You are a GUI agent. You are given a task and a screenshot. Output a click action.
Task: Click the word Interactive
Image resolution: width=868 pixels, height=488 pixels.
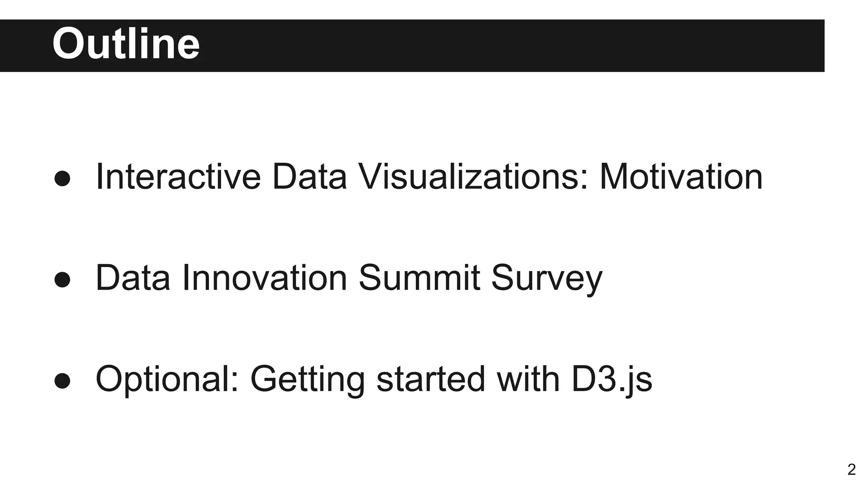click(x=178, y=177)
